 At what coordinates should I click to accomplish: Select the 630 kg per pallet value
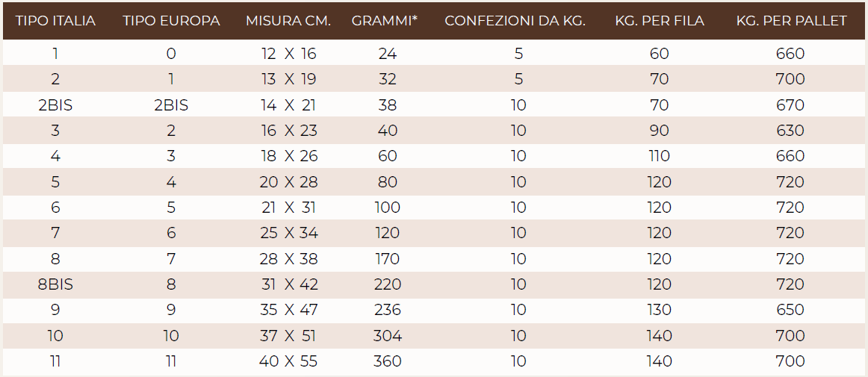click(x=791, y=131)
